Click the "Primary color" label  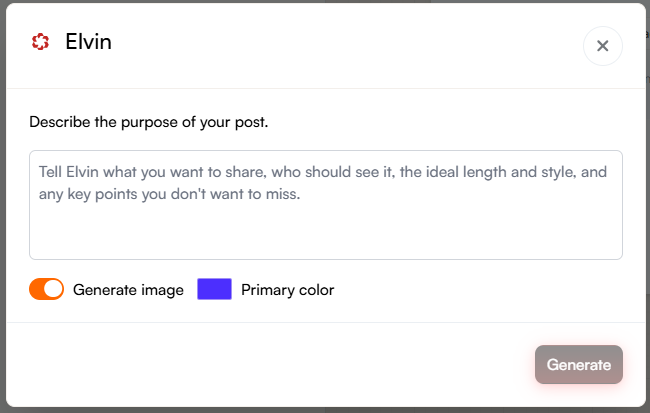coord(287,290)
